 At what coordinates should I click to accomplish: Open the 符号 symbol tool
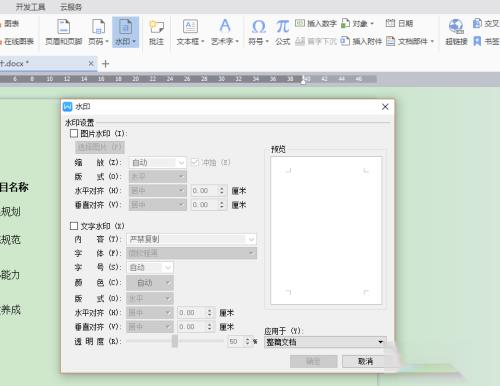tap(258, 32)
